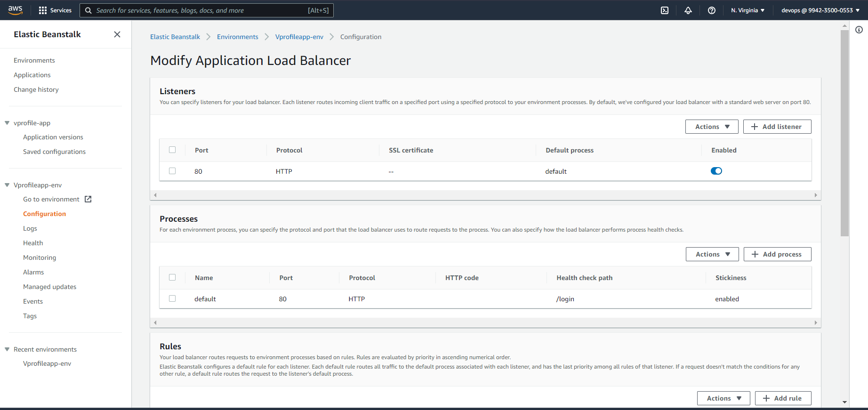Select all processes header checkbox

(x=172, y=277)
